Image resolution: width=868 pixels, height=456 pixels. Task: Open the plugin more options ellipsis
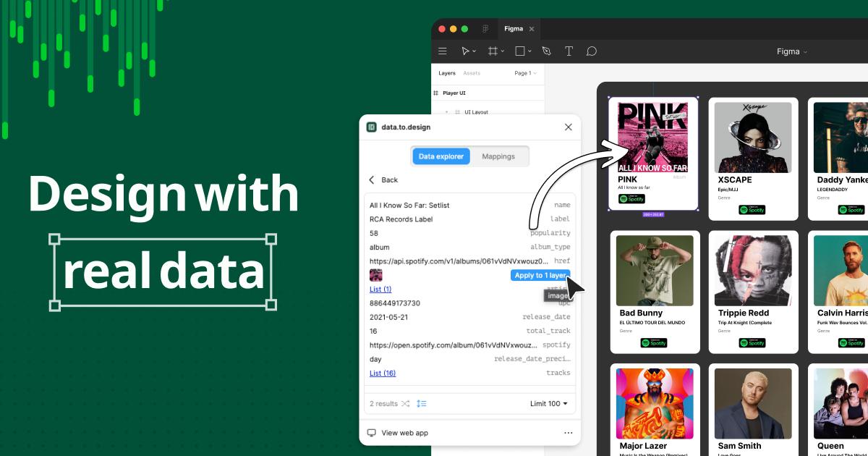coord(568,433)
